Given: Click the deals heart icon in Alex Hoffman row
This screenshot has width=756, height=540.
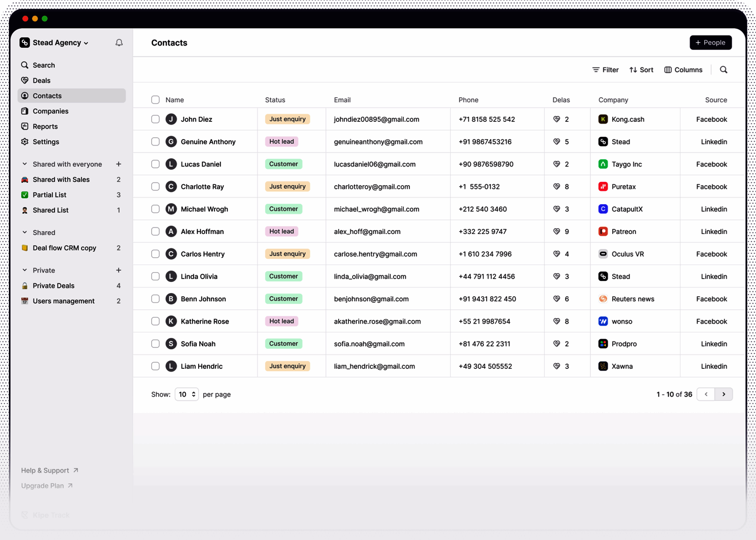Looking at the screenshot, I should point(556,231).
